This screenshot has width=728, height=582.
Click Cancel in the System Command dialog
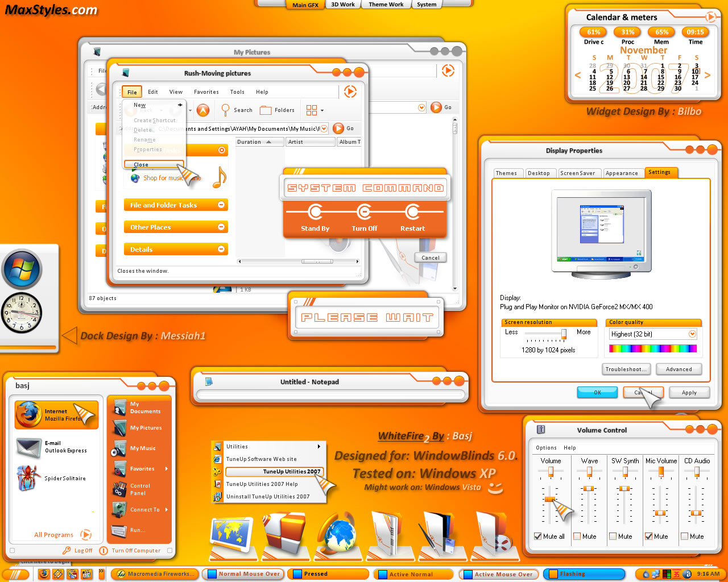[430, 258]
